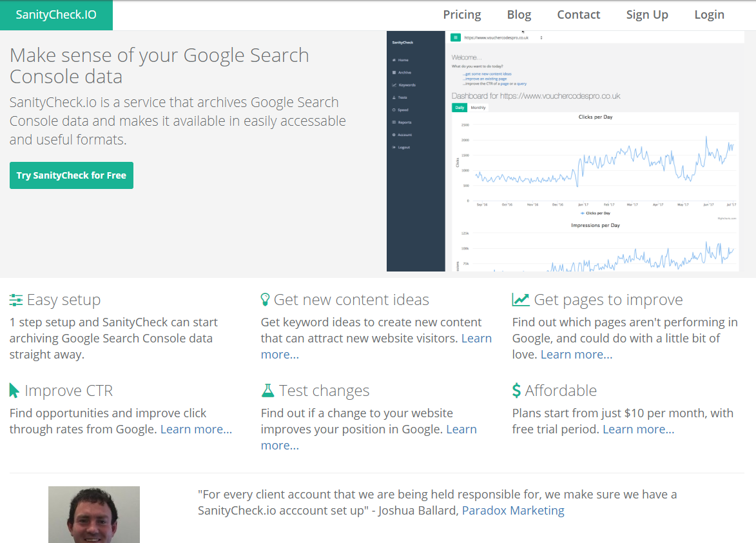Viewport: 756px width, 543px height.
Task: Click Try SanityCheck for Free button
Action: click(72, 175)
